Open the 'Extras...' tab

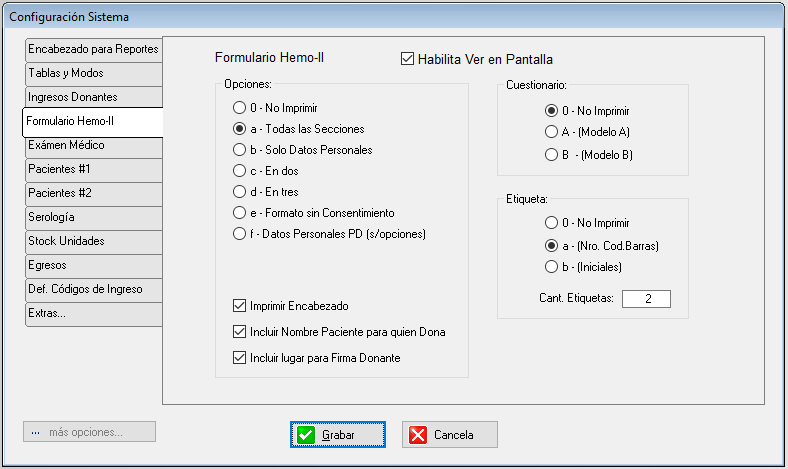tap(93, 313)
